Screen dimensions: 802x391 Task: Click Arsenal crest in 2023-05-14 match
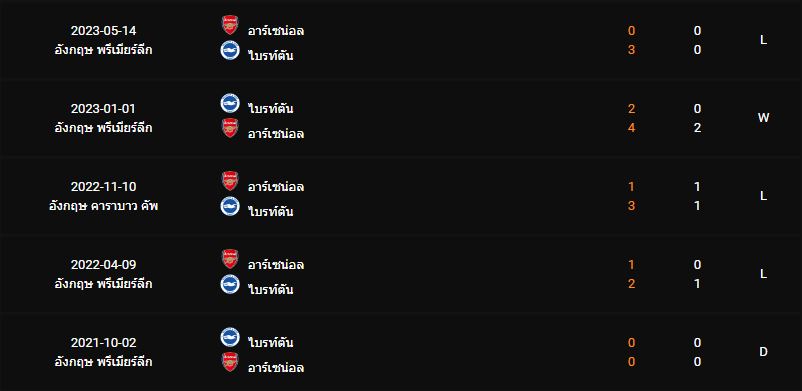tap(230, 25)
